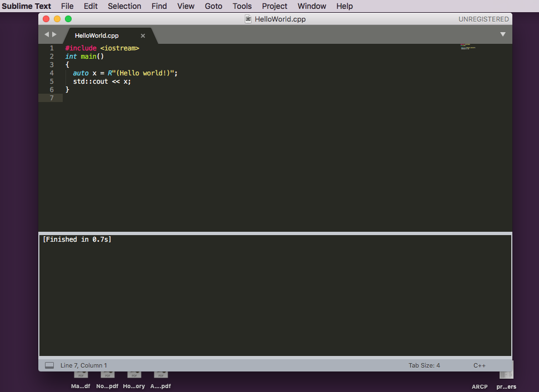Open the Goto menu
Image resolution: width=539 pixels, height=392 pixels.
coord(214,6)
